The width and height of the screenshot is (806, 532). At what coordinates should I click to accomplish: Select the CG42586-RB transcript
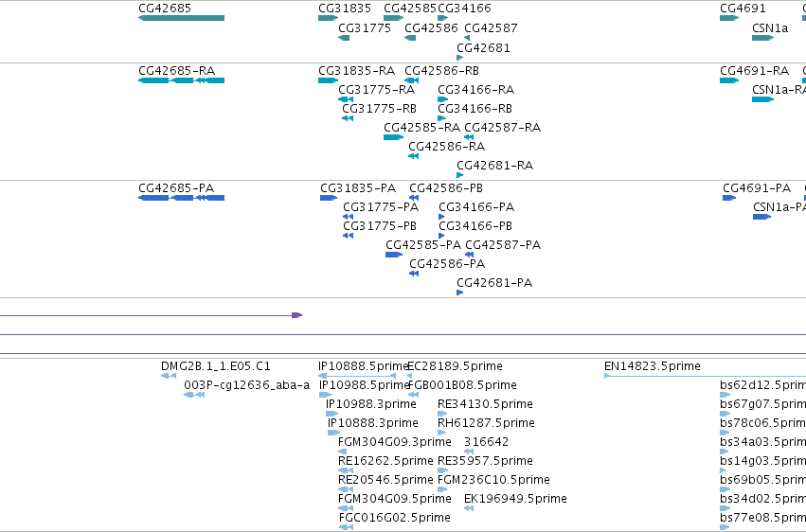411,80
